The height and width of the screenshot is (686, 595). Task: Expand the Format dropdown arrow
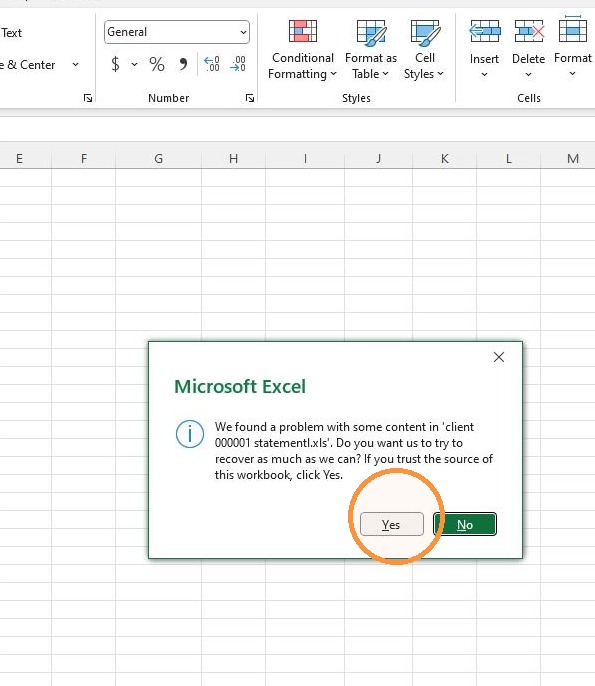coord(572,74)
